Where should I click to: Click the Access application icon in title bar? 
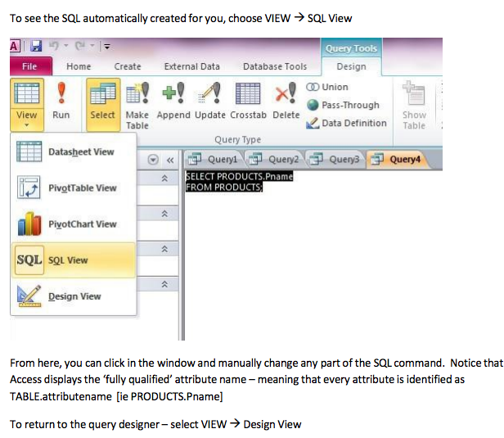[15, 47]
